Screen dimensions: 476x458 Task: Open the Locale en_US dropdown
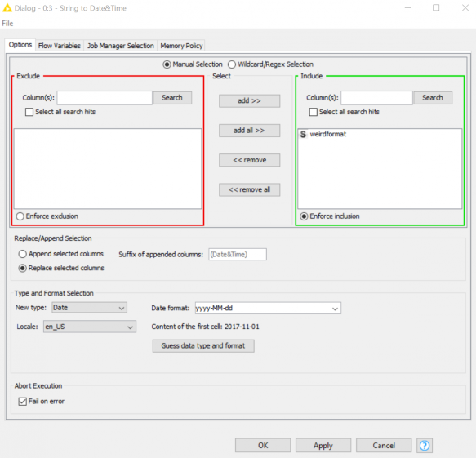[x=90, y=327]
